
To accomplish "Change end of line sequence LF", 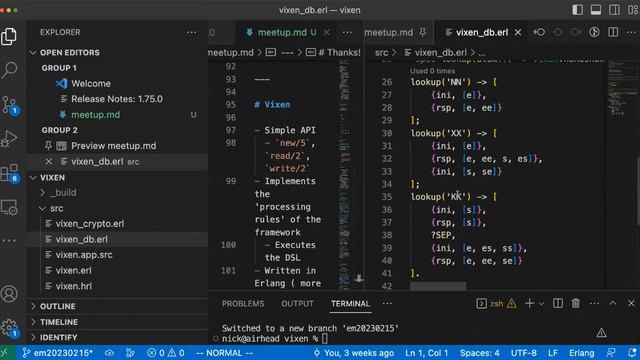I will tap(553, 353).
